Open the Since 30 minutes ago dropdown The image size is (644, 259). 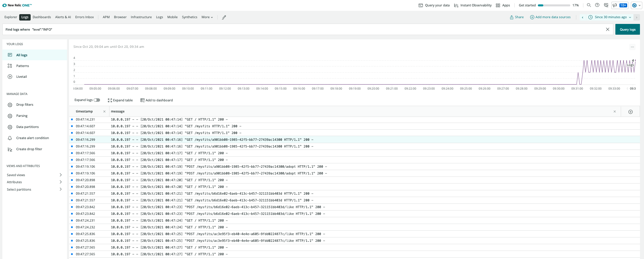(x=610, y=17)
